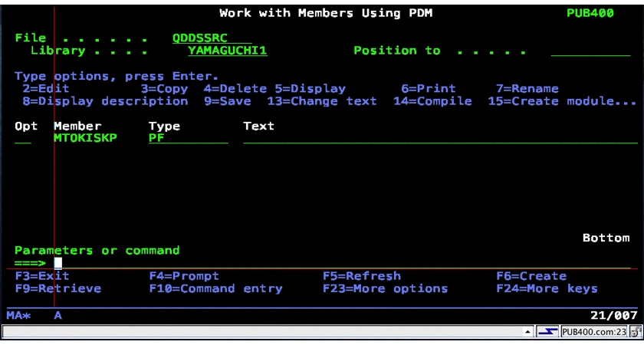Viewport: 644px width, 345px height.
Task: Click the 5=Display option label
Action: [x=310, y=89]
